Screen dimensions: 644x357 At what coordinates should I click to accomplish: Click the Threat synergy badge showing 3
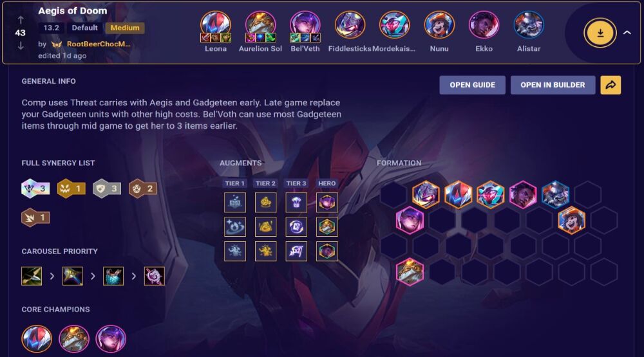pos(35,188)
